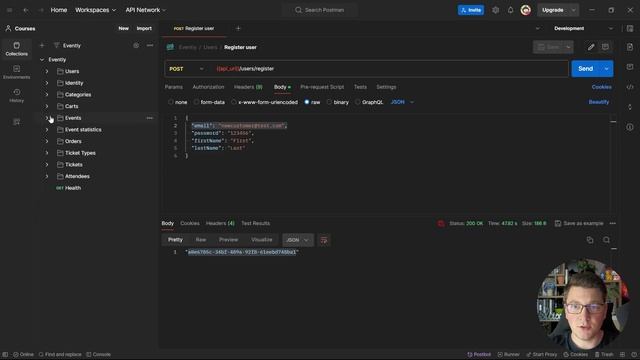Expand the Users folder
Screen dimensions: 640x360
coord(47,71)
